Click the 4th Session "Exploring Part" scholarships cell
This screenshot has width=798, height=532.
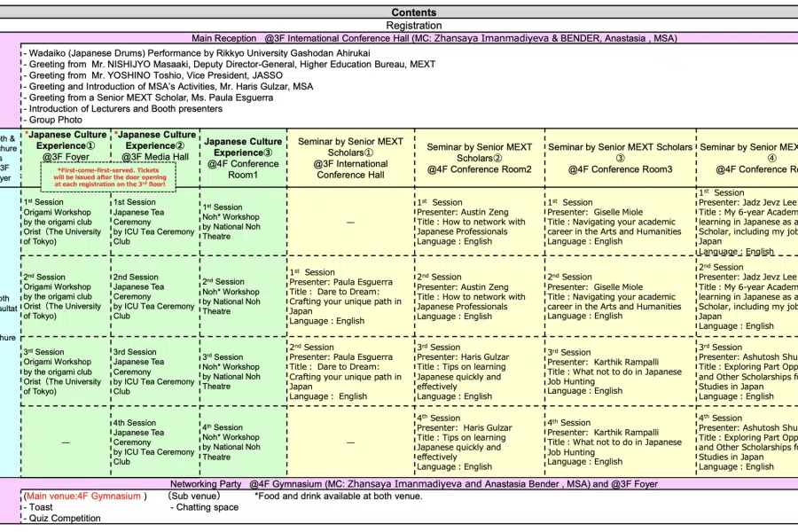(748, 442)
